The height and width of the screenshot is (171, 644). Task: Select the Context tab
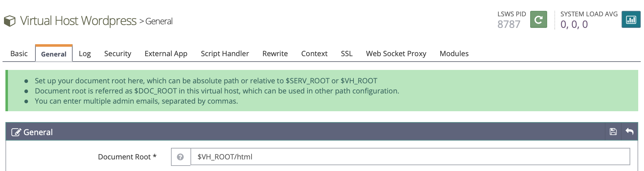coord(314,54)
